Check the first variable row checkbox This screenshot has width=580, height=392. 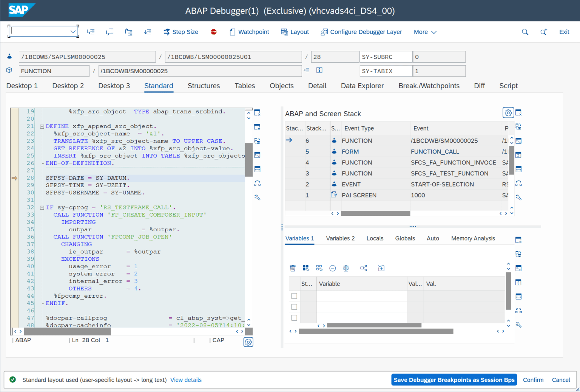(x=294, y=296)
